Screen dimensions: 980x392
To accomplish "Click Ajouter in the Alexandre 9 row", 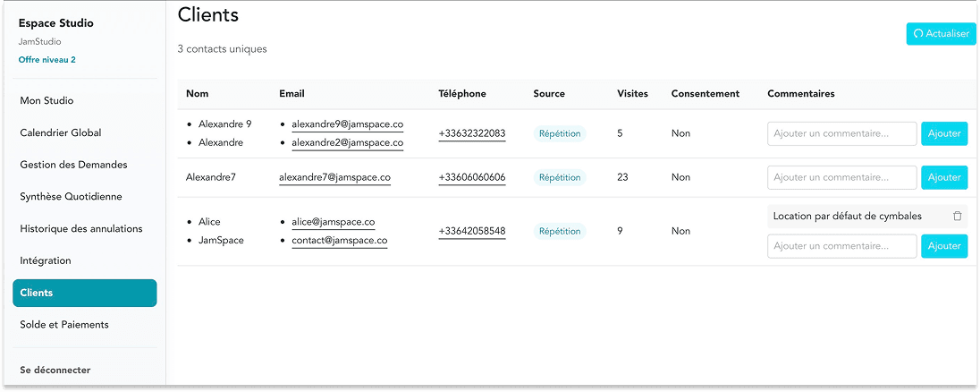I will coord(944,133).
